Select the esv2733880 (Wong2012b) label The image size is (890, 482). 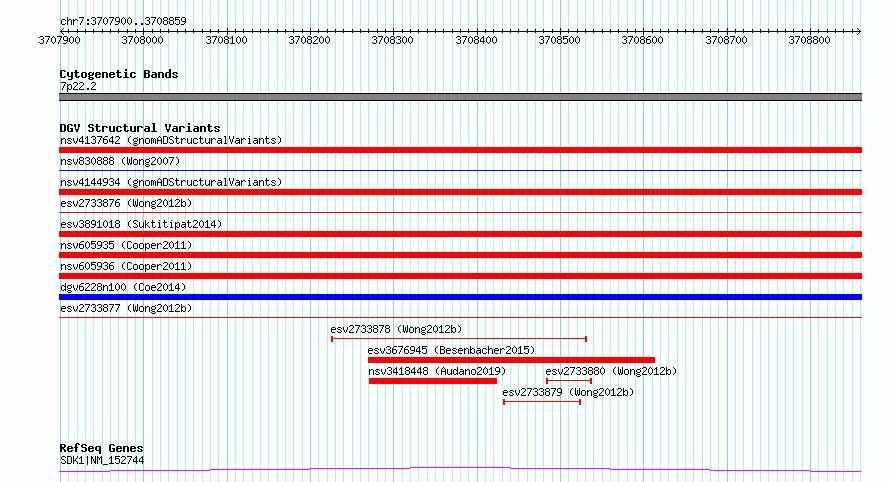coord(611,371)
